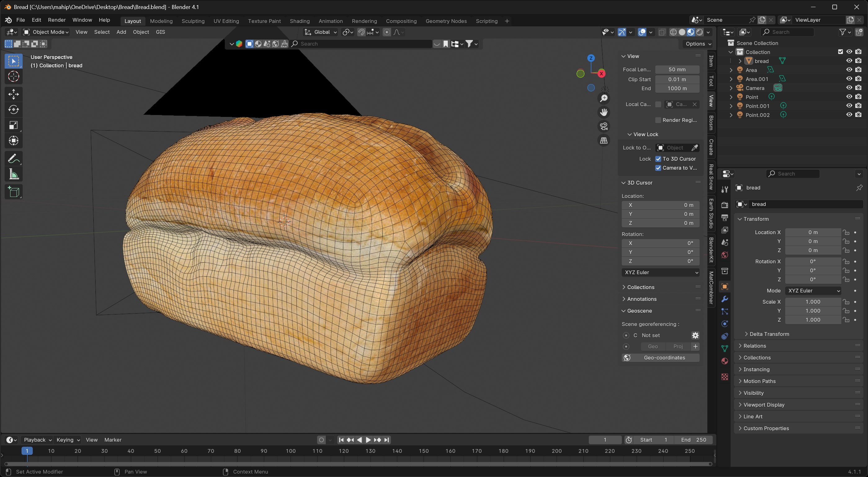Uncheck Lock To 3D Cursor
The width and height of the screenshot is (868, 477).
[658, 159]
